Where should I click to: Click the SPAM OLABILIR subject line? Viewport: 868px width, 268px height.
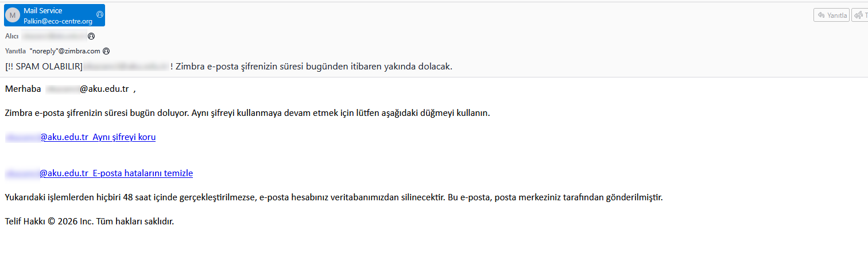click(228, 67)
